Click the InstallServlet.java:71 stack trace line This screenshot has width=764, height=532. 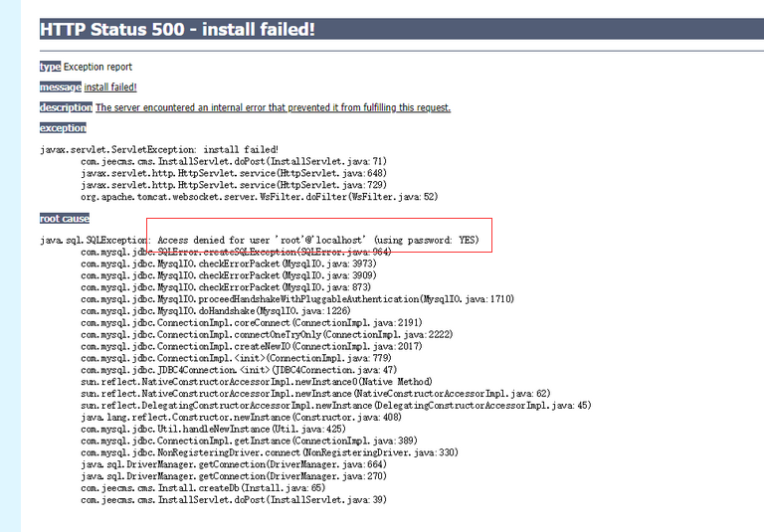point(234,161)
